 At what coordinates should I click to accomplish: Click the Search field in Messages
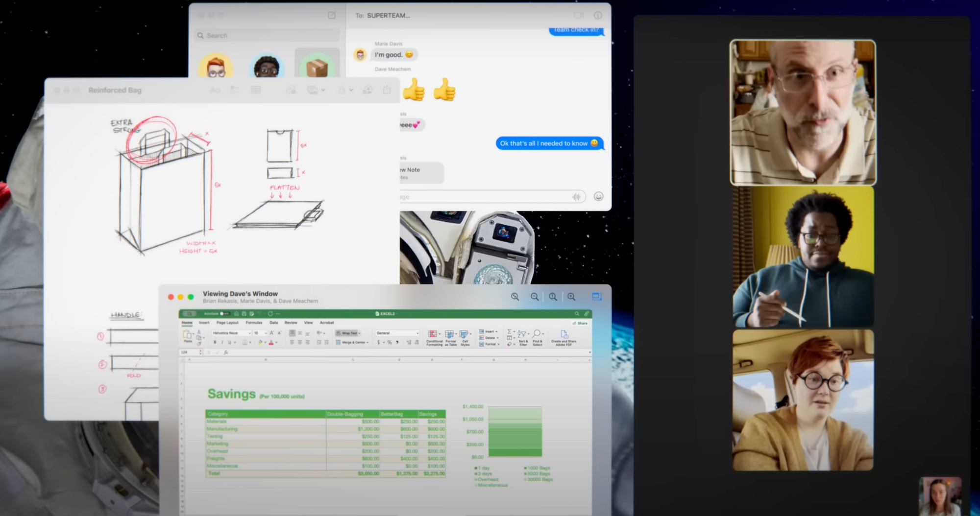(268, 36)
